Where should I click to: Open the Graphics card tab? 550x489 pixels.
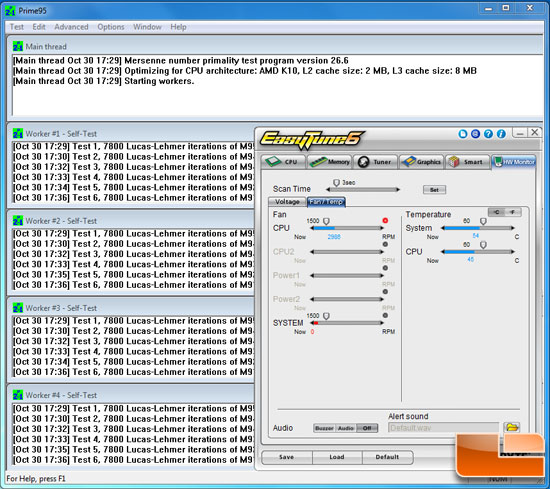point(421,162)
